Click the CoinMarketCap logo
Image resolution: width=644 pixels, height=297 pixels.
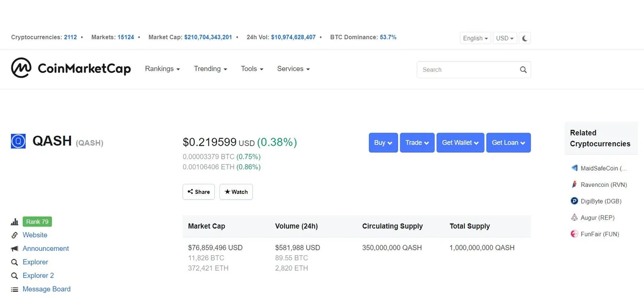(x=71, y=68)
